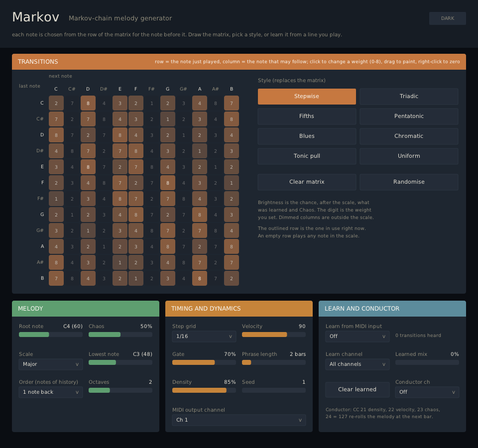Set the Phrase length slider
This screenshot has height=448, width=478.
(x=274, y=363)
